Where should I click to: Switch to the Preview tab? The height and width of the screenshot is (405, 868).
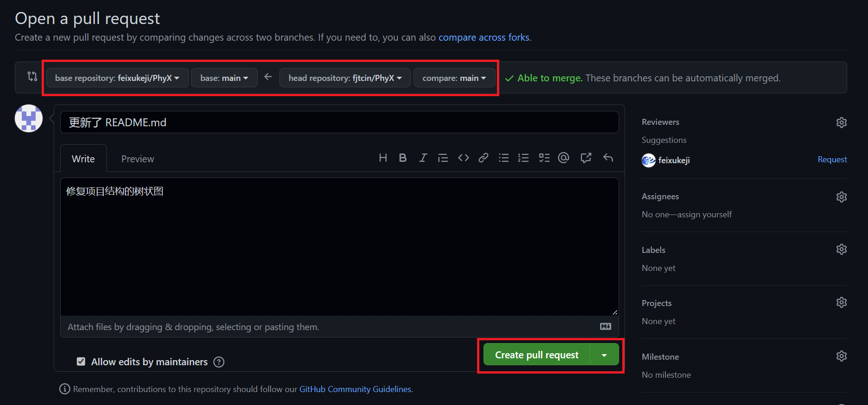point(137,159)
